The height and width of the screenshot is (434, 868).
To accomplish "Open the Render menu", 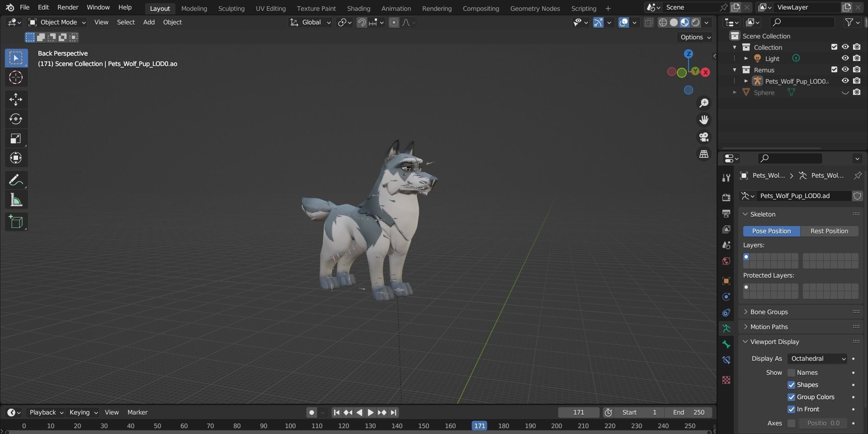I will coord(68,8).
